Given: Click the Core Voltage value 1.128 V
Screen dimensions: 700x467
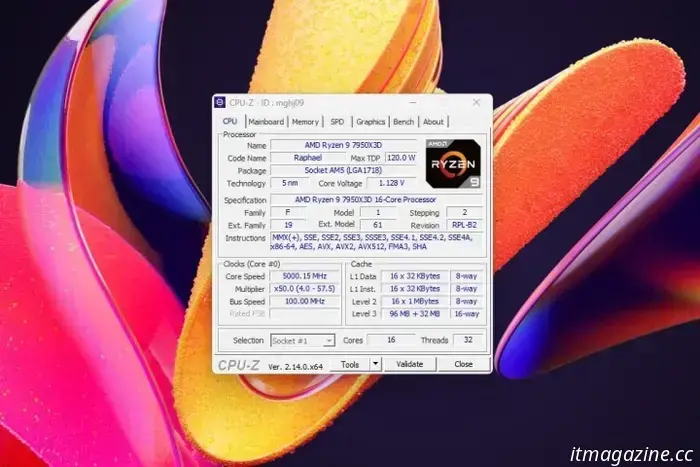Looking at the screenshot, I should click(392, 183).
